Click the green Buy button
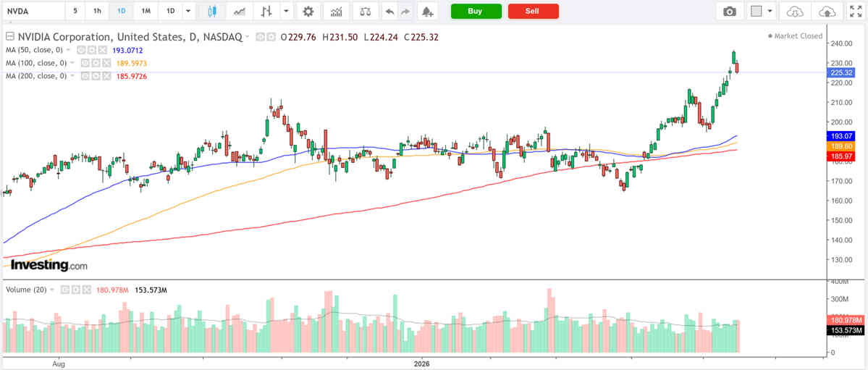 pyautogui.click(x=476, y=11)
